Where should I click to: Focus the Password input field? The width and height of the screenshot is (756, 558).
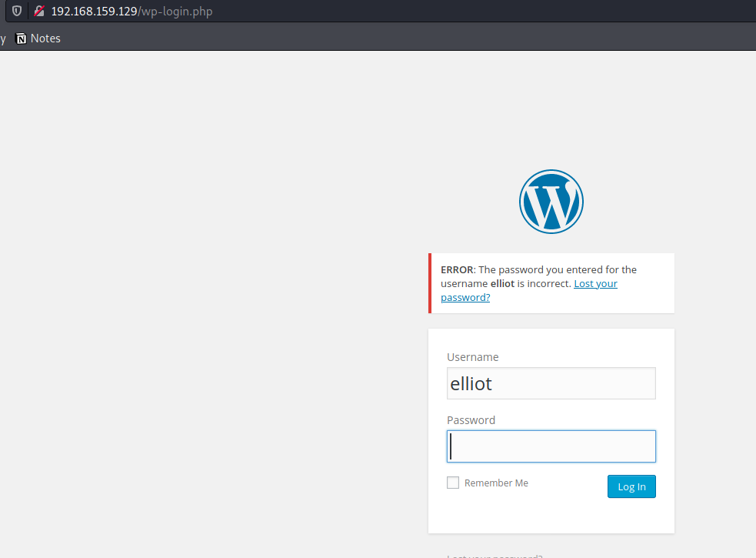click(x=551, y=446)
